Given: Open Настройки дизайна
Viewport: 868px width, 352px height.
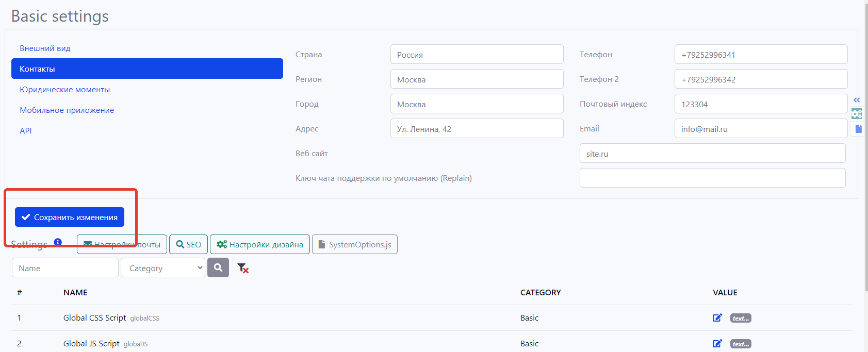Looking at the screenshot, I should coord(260,244).
